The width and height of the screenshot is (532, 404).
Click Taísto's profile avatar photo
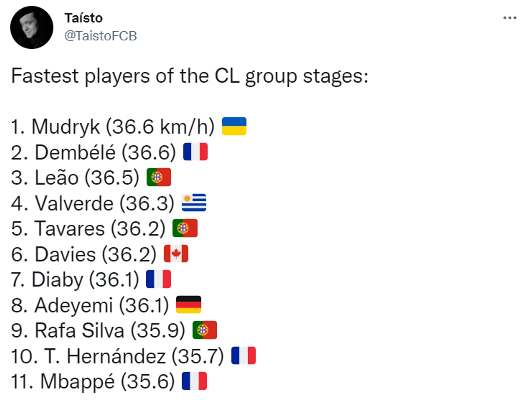tap(32, 28)
